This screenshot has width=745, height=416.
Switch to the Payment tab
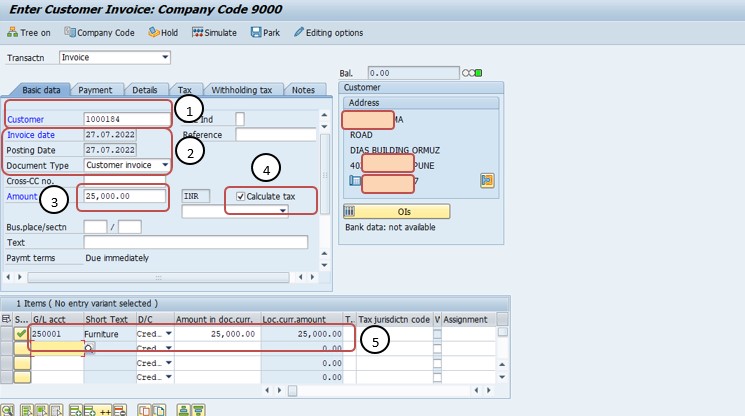click(x=95, y=90)
